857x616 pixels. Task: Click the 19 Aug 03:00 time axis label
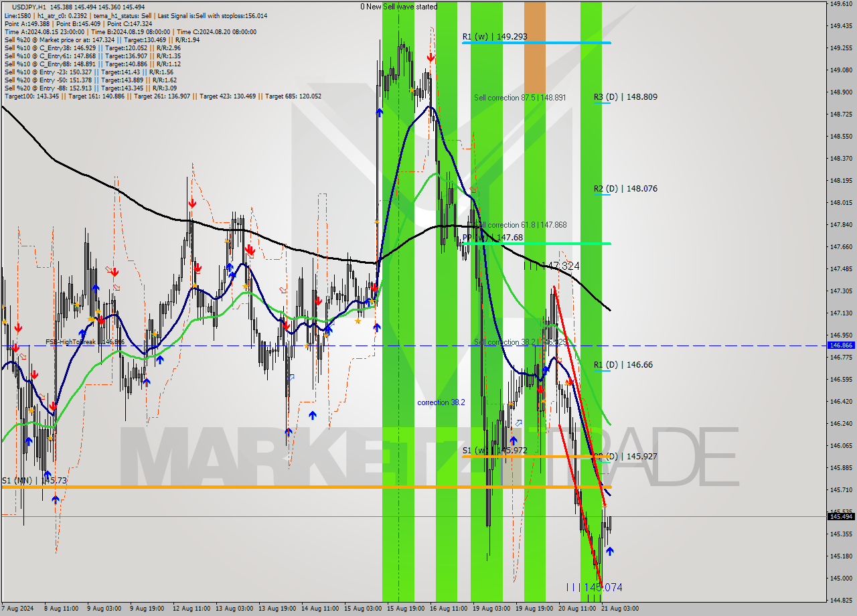point(491,609)
